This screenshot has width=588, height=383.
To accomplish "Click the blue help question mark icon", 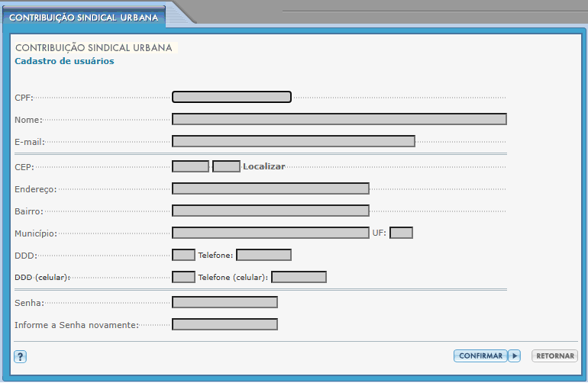I will coord(21,356).
